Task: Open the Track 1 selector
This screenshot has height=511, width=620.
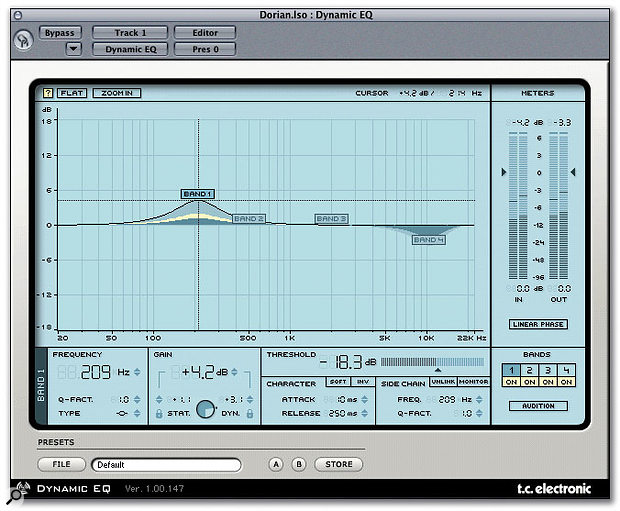Action: (130, 33)
